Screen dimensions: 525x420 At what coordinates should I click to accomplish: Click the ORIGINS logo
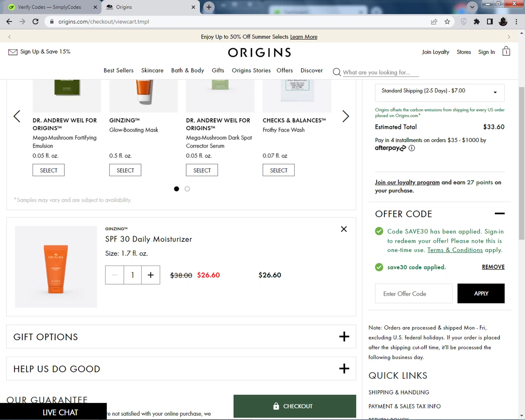click(x=259, y=52)
